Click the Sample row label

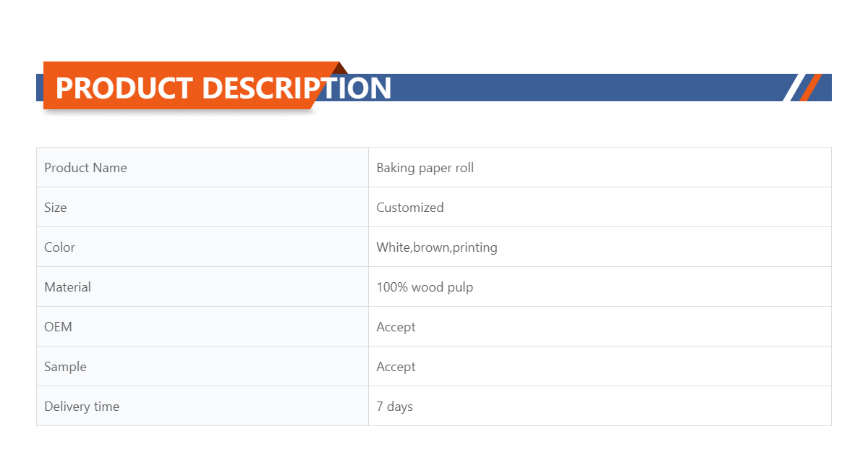[65, 367]
